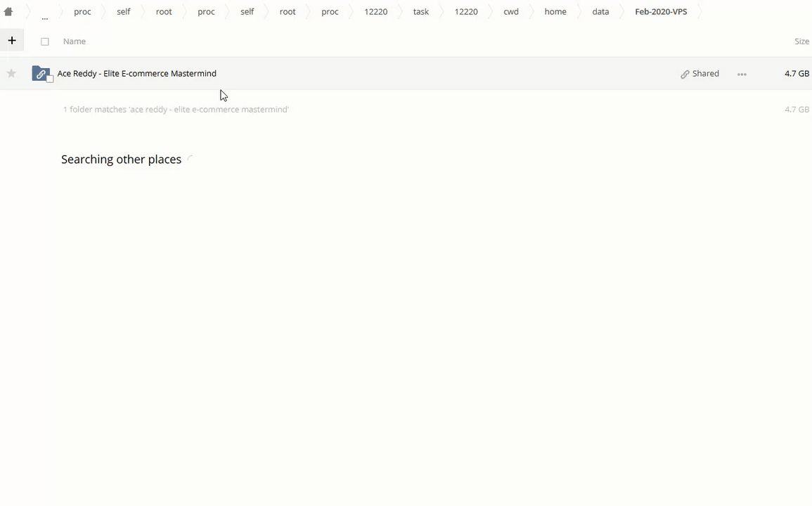Screen dimensions: 812x506
Task: Sort the file list by Size column
Action: tap(801, 41)
